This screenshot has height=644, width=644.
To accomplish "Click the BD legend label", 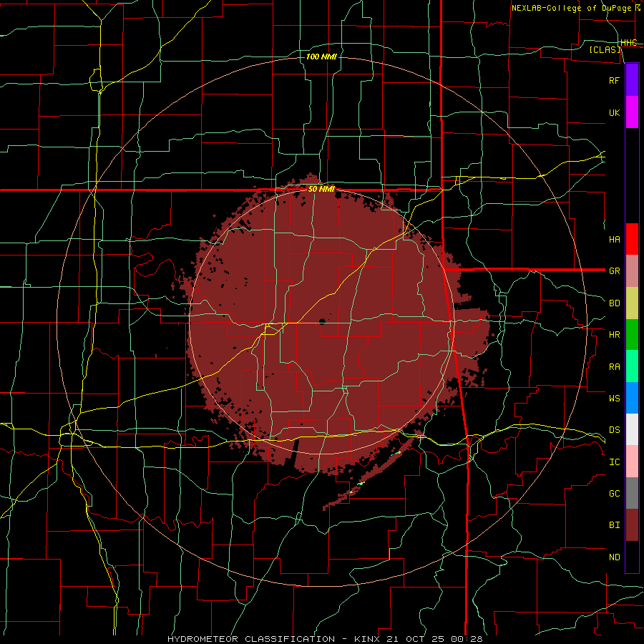I will (x=614, y=303).
